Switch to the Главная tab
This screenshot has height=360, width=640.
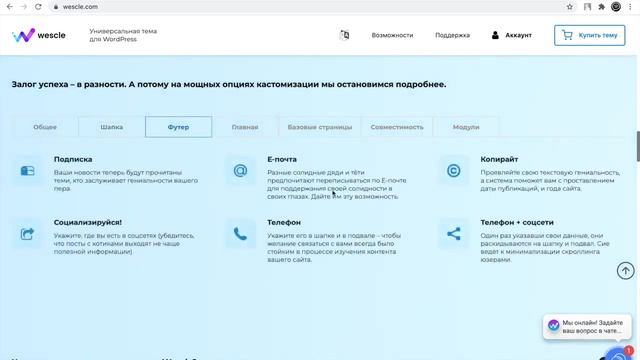[245, 127]
